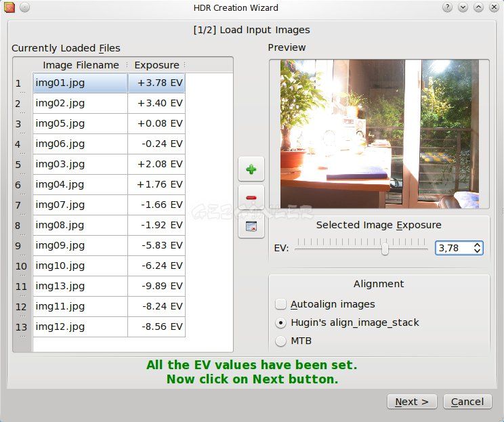The image size is (504, 422).
Task: Click the Image Filename column header
Action: (81, 65)
